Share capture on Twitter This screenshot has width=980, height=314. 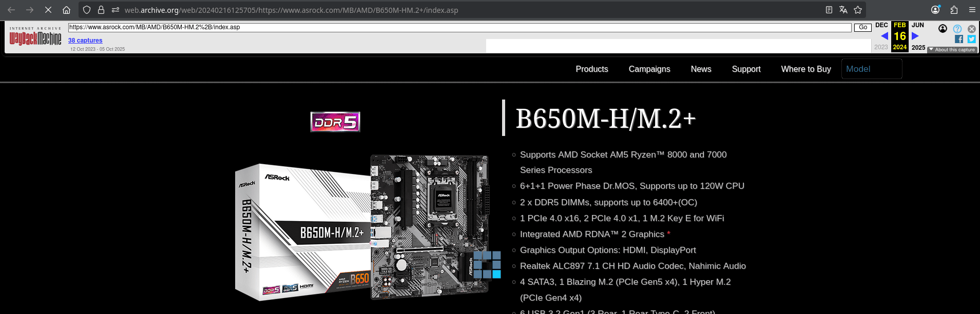972,39
